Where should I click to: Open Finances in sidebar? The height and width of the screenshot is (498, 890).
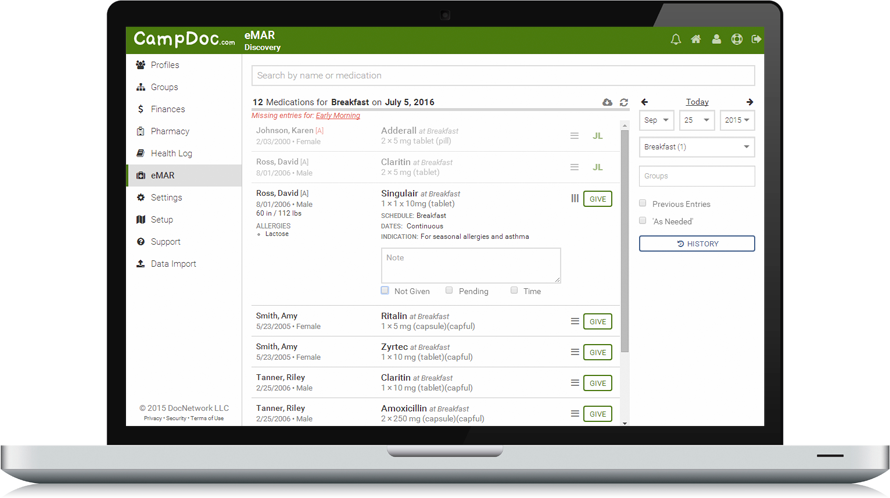(x=184, y=109)
